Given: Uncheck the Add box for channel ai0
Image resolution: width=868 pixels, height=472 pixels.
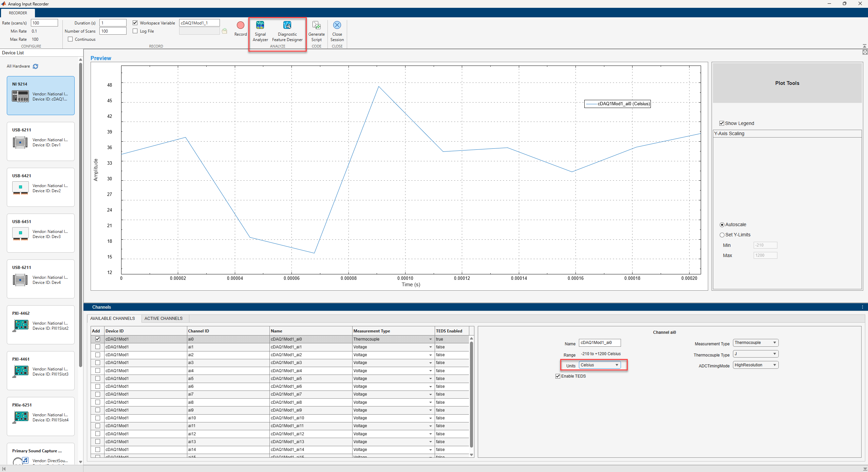Looking at the screenshot, I should point(98,339).
